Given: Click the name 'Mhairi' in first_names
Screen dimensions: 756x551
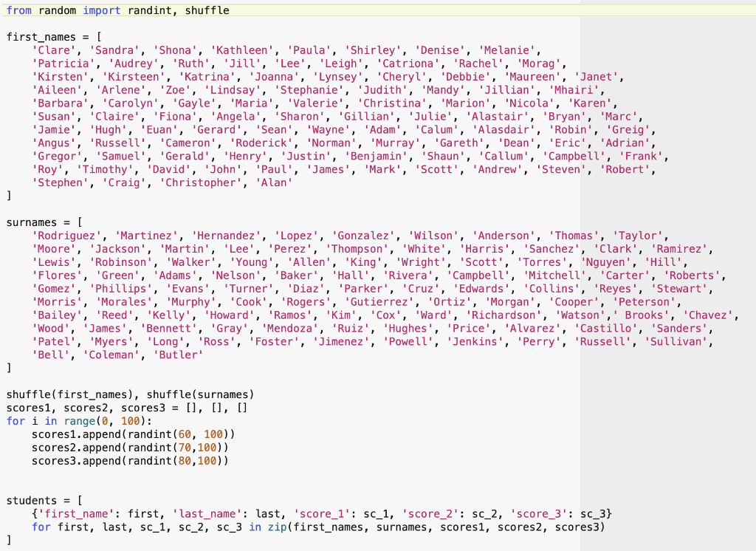Looking at the screenshot, I should (574, 90).
